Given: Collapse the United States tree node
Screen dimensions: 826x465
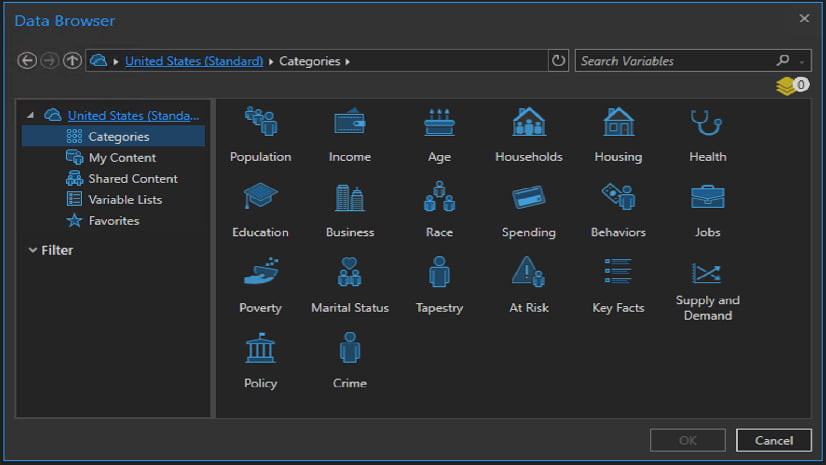Looking at the screenshot, I should point(31,116).
